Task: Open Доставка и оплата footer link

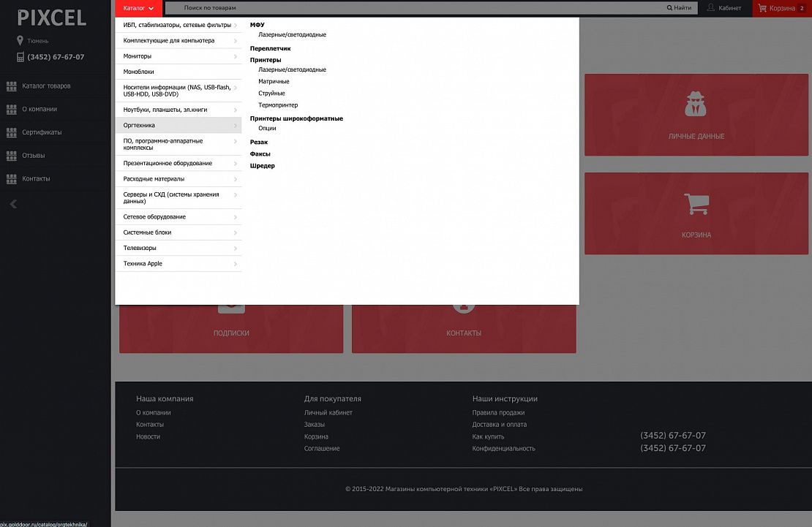Action: [x=499, y=425]
